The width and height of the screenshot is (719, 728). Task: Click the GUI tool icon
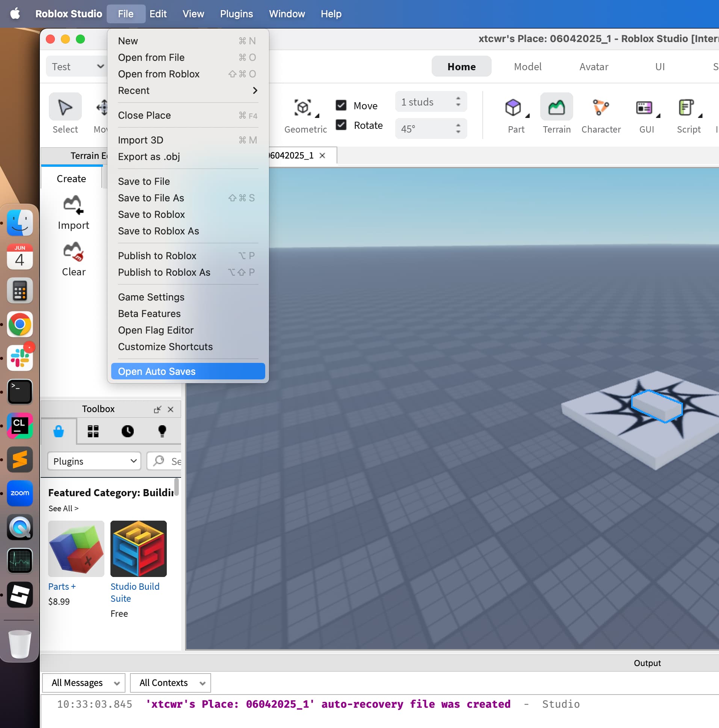(644, 107)
